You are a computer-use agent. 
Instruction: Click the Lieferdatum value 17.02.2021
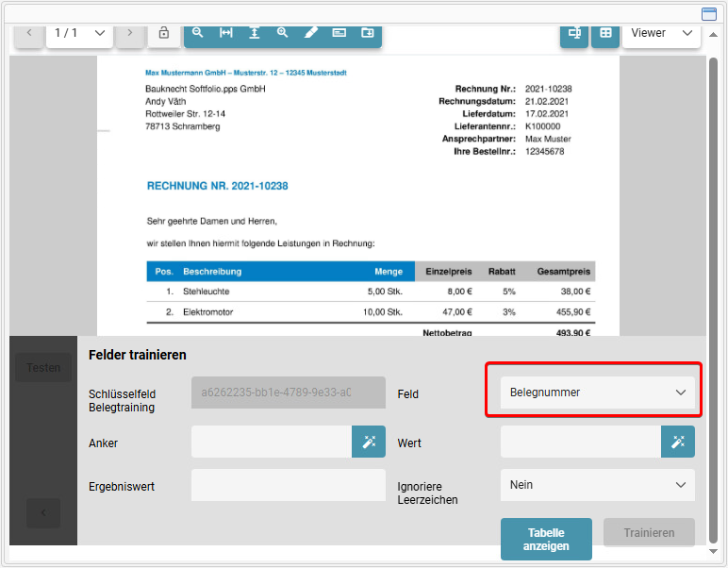546,114
